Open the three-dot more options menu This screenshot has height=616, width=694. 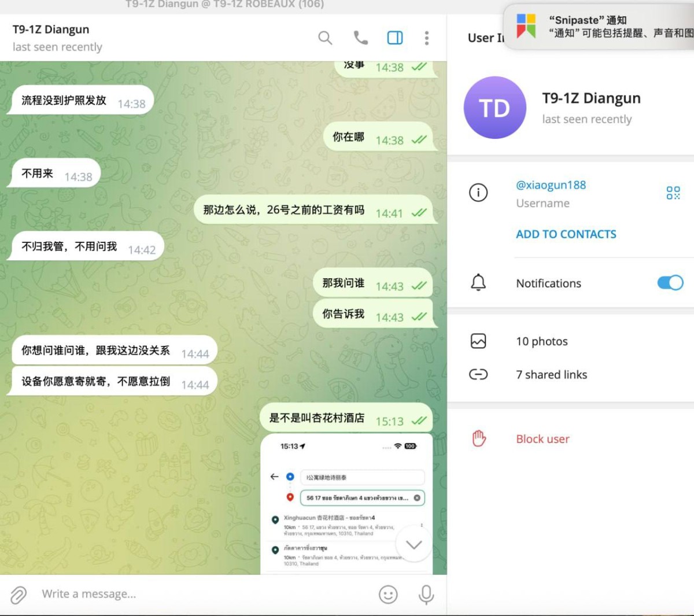(427, 38)
